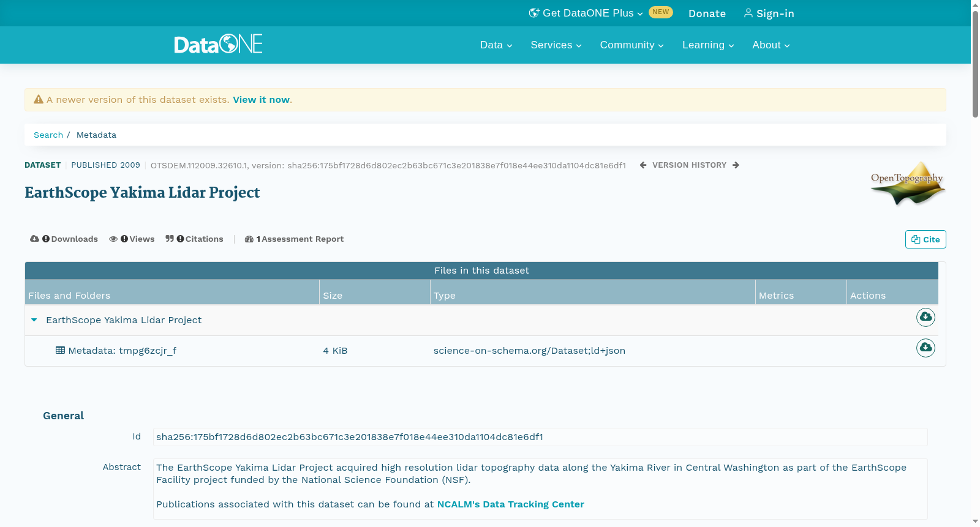The image size is (980, 527).
Task: Go to previous version with left arrow
Action: pyautogui.click(x=643, y=165)
